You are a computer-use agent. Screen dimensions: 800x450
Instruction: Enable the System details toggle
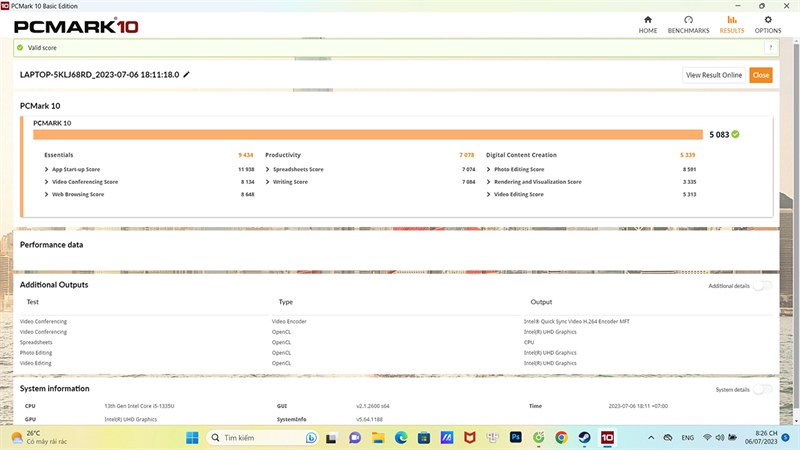[x=762, y=389]
